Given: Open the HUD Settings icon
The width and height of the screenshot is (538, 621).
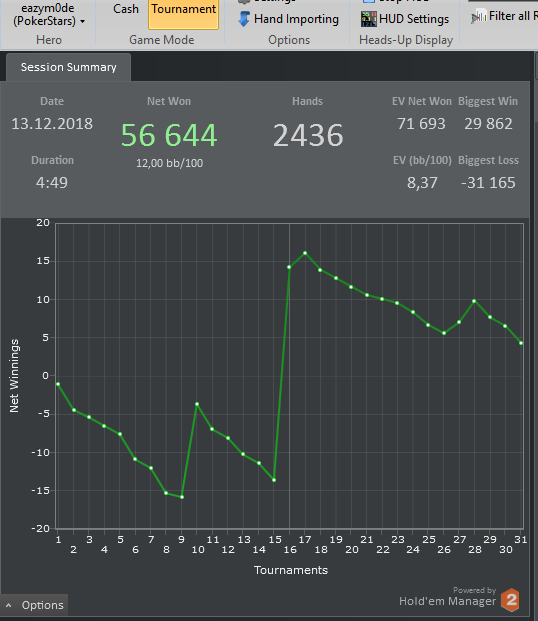Looking at the screenshot, I should 368,19.
